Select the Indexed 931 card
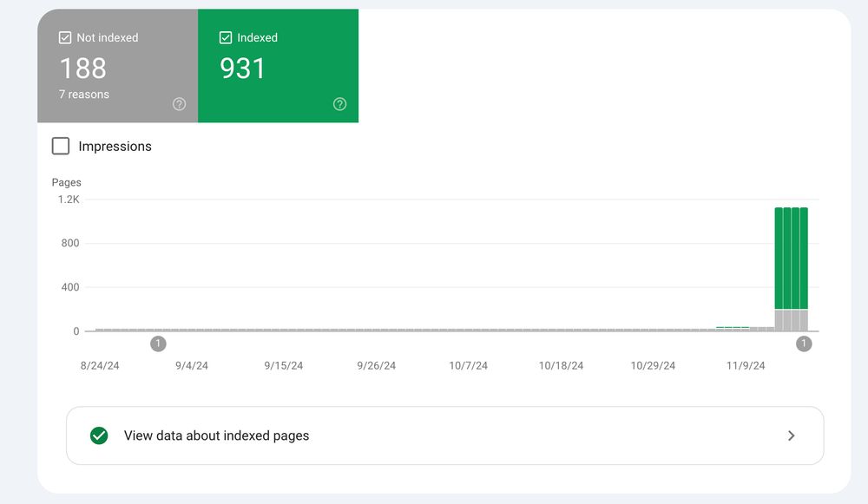 pos(279,66)
